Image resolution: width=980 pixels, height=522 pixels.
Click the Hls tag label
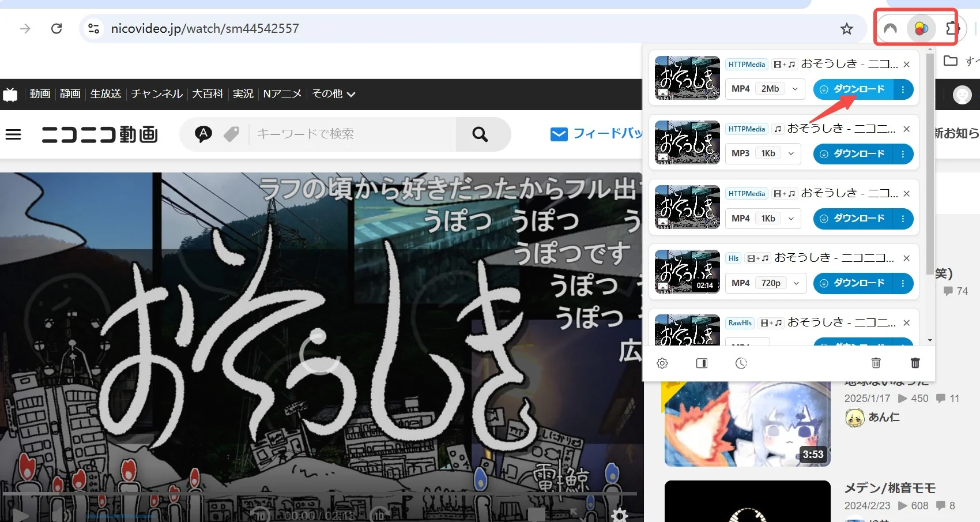point(733,258)
